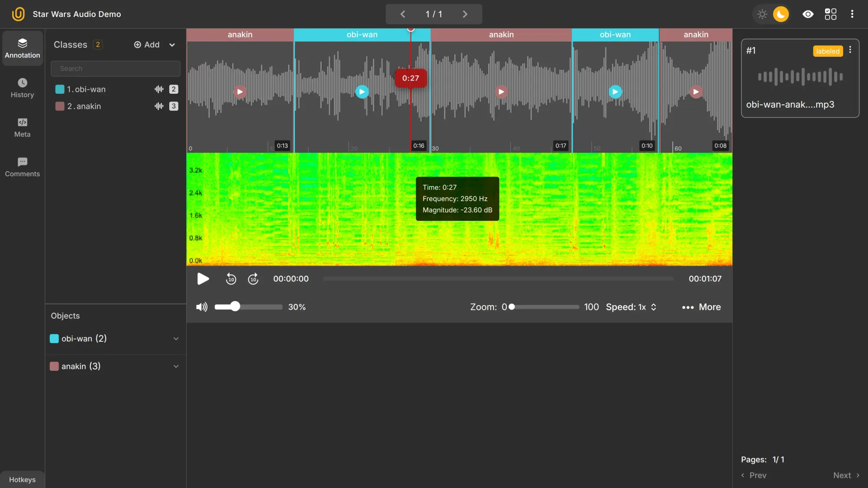Image resolution: width=868 pixels, height=488 pixels.
Task: Click the waveform icon for anakin class
Action: (159, 106)
